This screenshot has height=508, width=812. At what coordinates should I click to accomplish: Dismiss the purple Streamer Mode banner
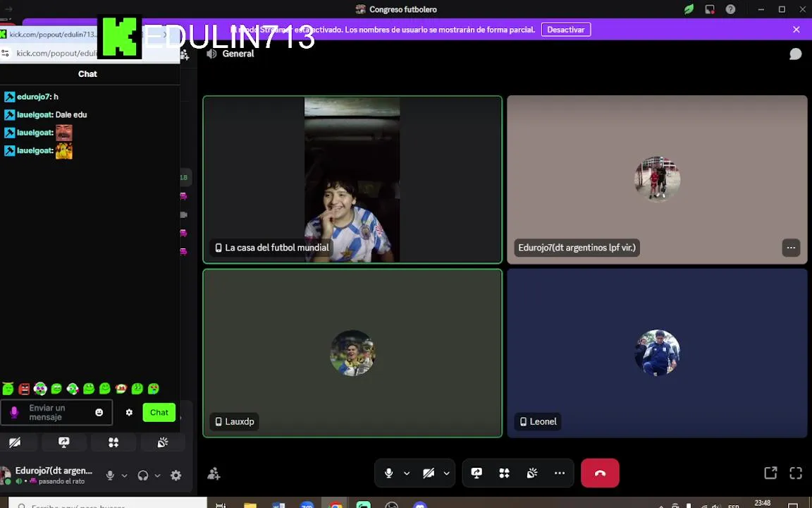[x=796, y=30]
